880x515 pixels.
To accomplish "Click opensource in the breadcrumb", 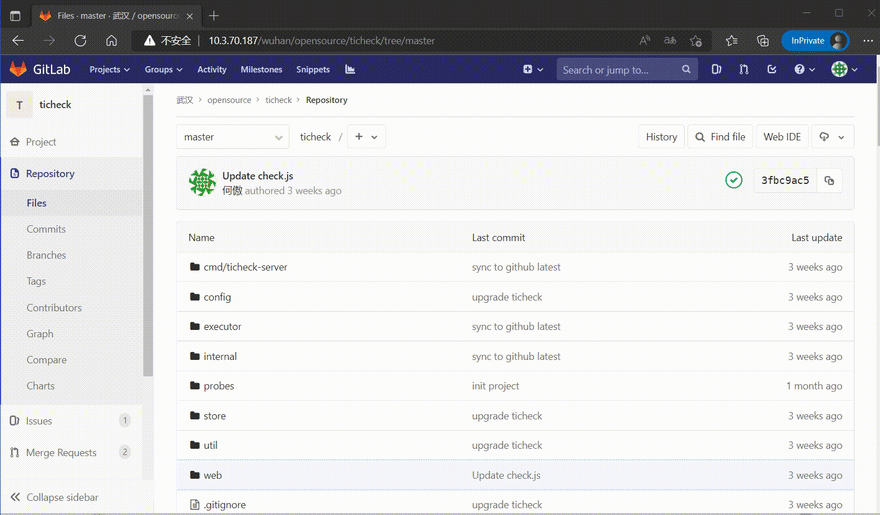I will 229,100.
